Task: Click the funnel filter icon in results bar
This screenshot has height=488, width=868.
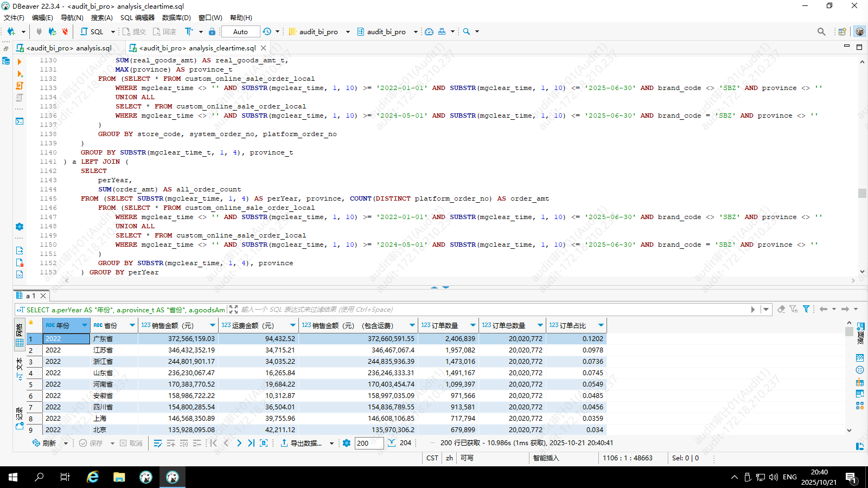Action: pos(806,309)
